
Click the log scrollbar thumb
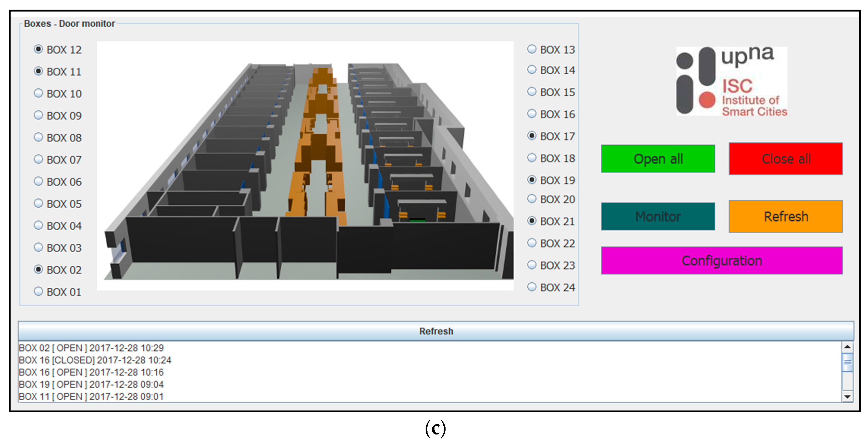tap(847, 363)
